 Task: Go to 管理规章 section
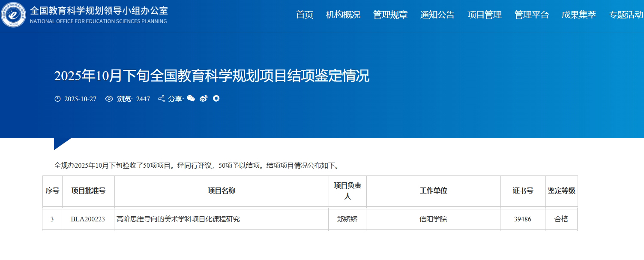point(390,15)
